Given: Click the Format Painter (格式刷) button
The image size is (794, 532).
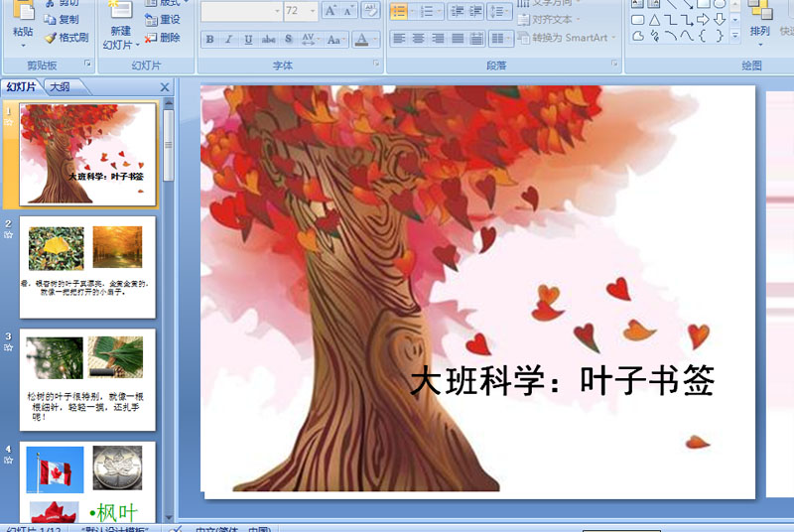Looking at the screenshot, I should [x=66, y=38].
